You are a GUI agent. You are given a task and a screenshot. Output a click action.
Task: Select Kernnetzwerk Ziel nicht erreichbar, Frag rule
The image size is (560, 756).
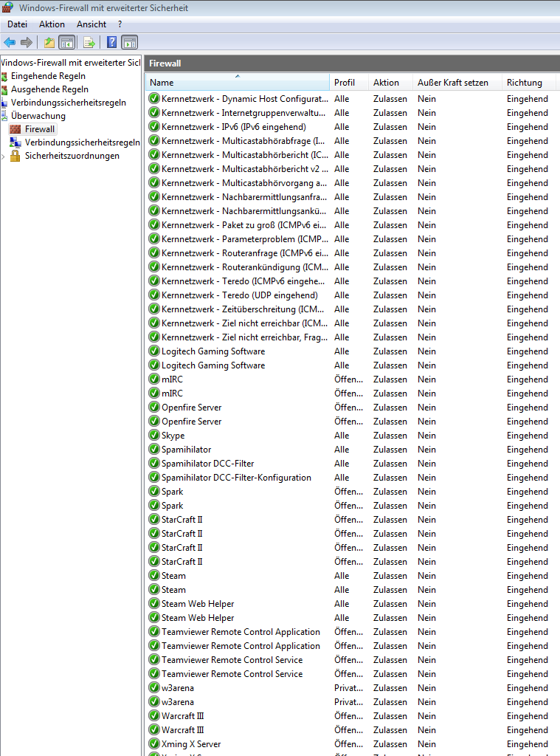click(x=244, y=337)
